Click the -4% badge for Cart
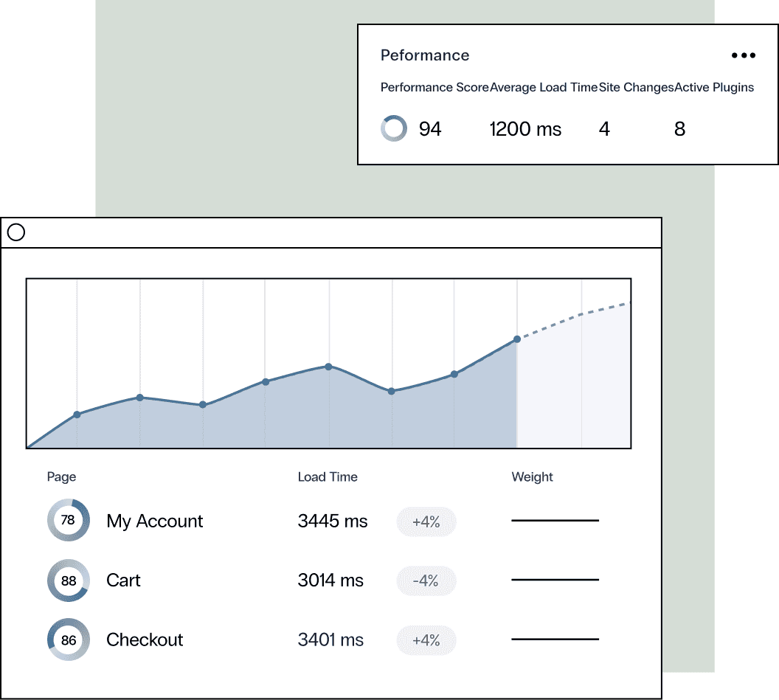Screen dimensions: 779x700 [426, 581]
